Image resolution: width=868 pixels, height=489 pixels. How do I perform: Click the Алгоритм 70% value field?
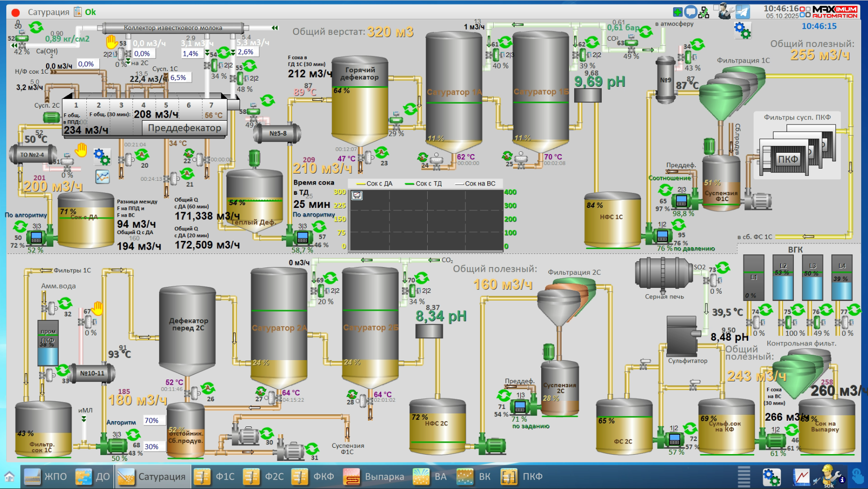pyautogui.click(x=151, y=420)
